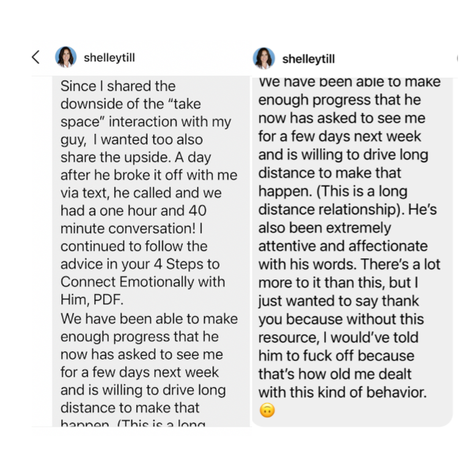Open profile photo in right chat header
476x476 pixels.
[264, 58]
